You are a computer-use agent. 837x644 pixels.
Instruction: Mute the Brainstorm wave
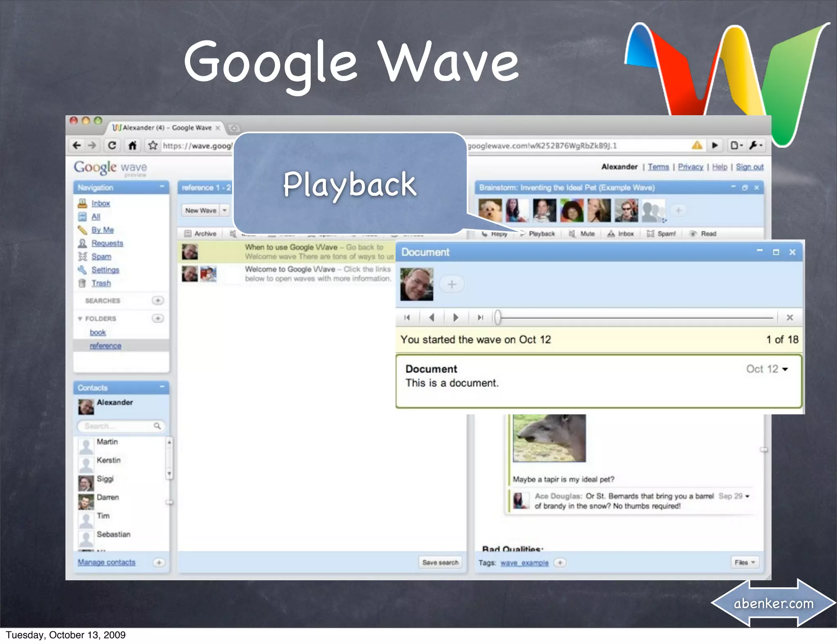(x=582, y=234)
